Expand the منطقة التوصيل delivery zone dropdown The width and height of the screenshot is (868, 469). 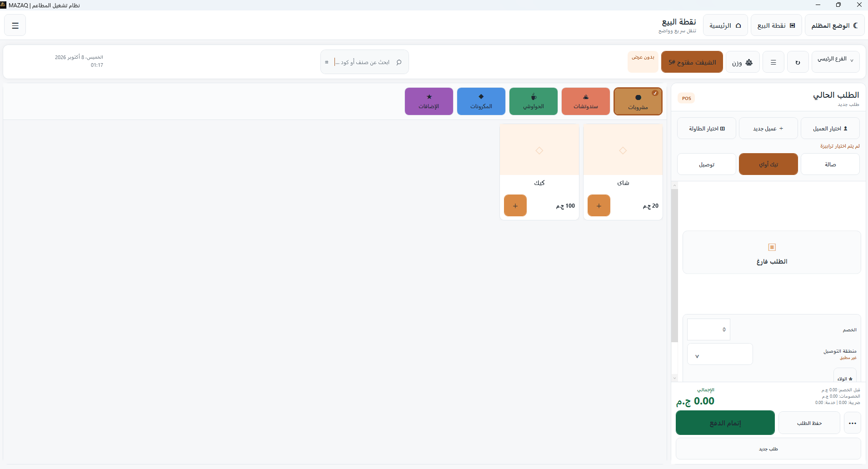pyautogui.click(x=720, y=354)
